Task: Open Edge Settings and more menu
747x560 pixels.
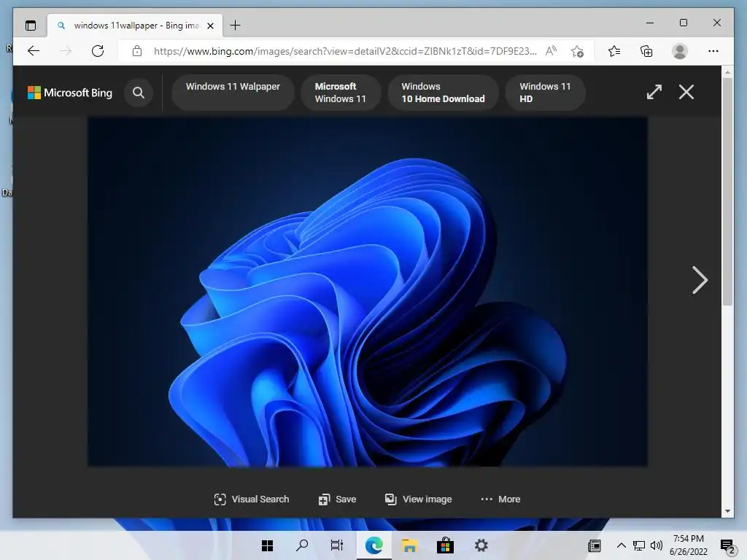Action: [x=713, y=51]
